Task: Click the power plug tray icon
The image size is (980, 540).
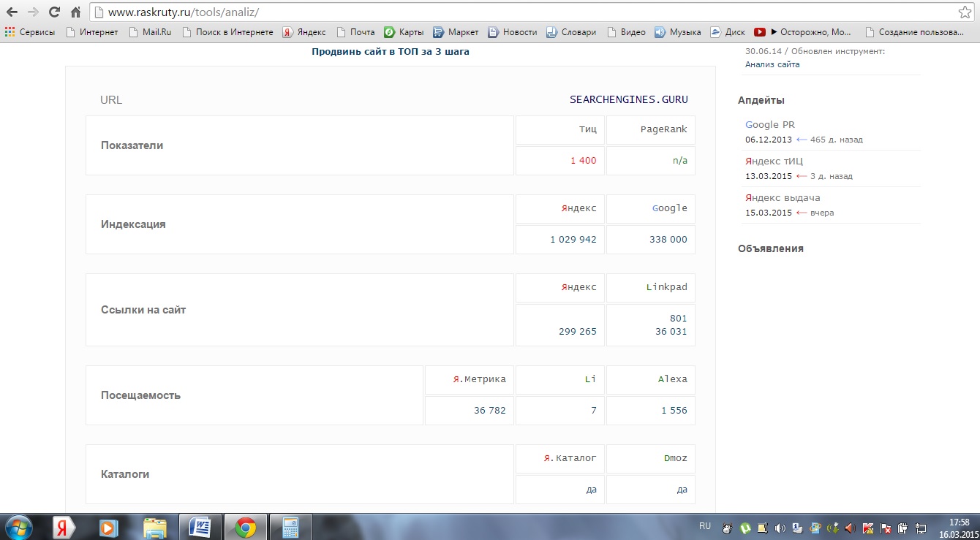Action: (x=902, y=528)
